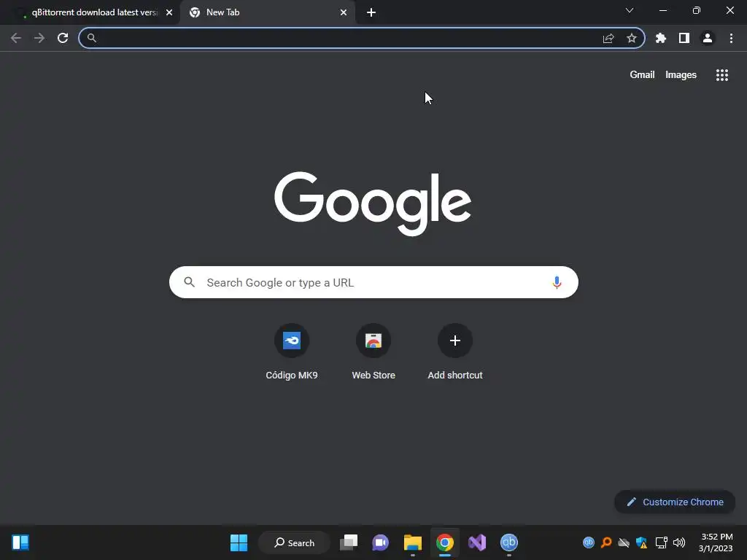This screenshot has width=747, height=560.
Task: Click Customize Chrome button
Action: 675,502
